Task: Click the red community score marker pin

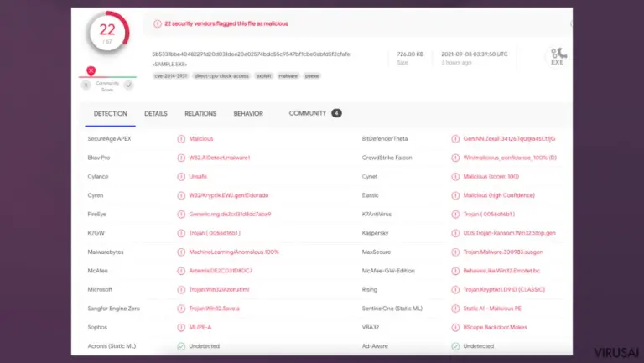Action: coord(91,70)
